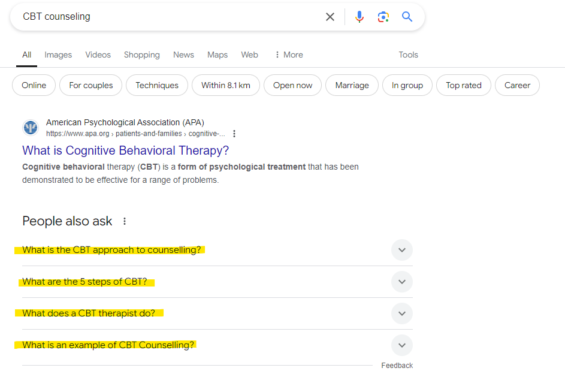Open People also ask three-dot menu
Viewport: 565px width, 392px height.
coord(125,221)
